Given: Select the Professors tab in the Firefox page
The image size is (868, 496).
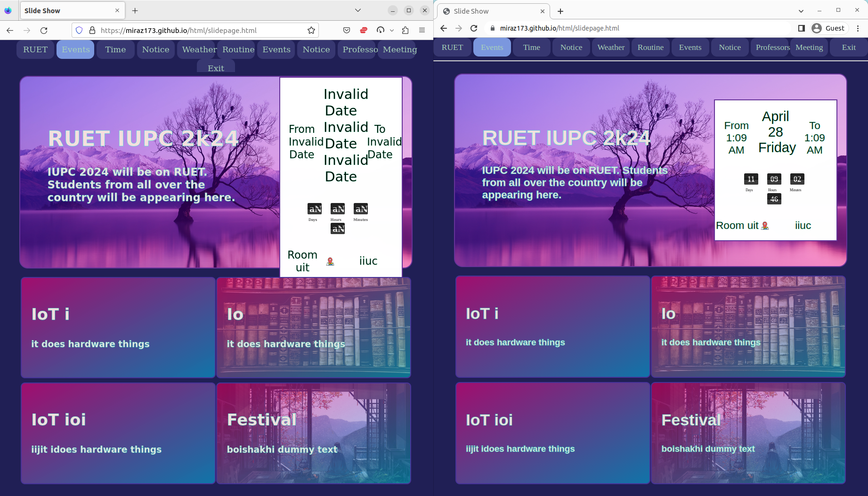Looking at the screenshot, I should pos(357,49).
